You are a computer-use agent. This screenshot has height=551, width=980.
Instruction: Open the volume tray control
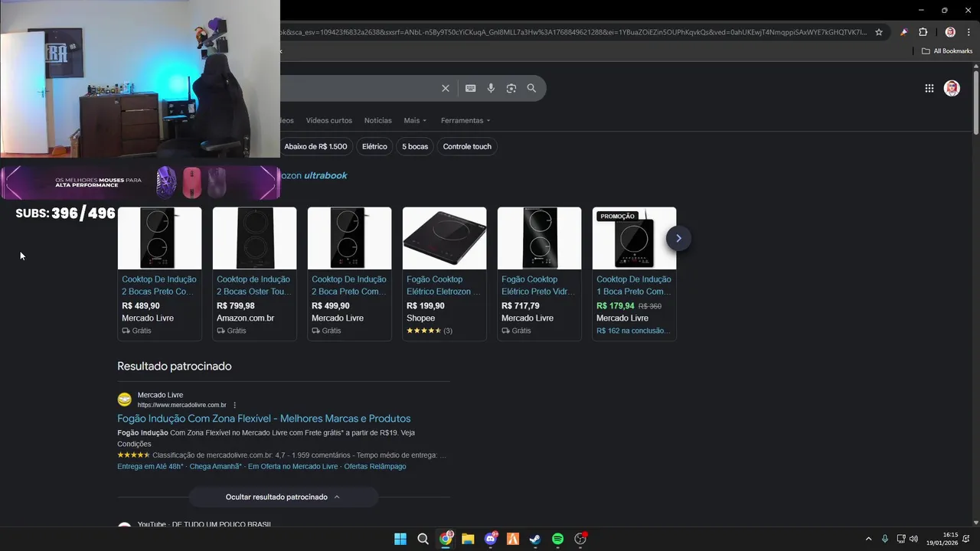[913, 539]
